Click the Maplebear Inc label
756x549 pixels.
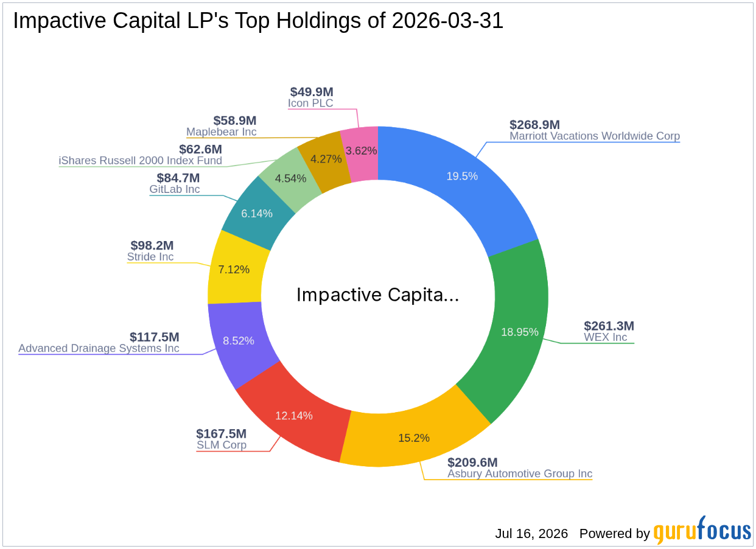pos(222,131)
